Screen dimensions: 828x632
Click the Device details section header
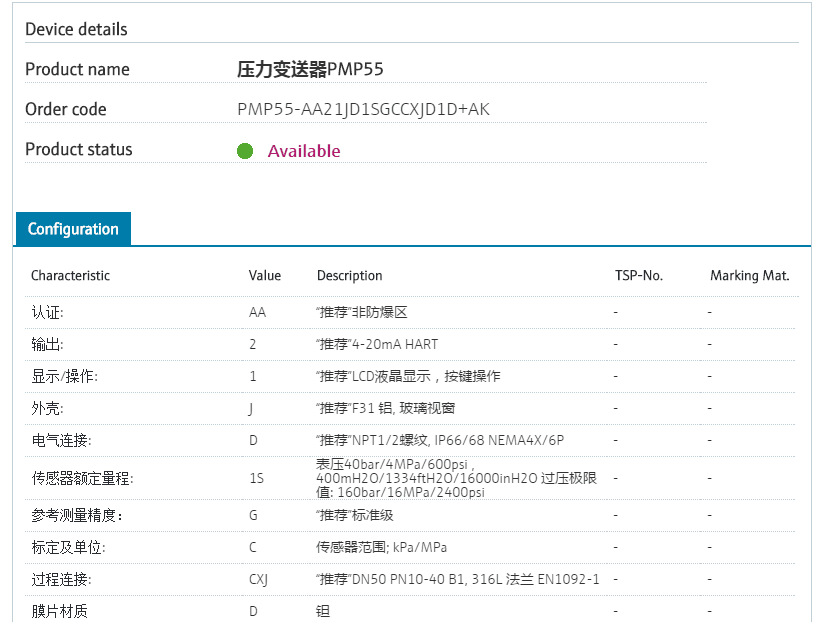[x=76, y=29]
